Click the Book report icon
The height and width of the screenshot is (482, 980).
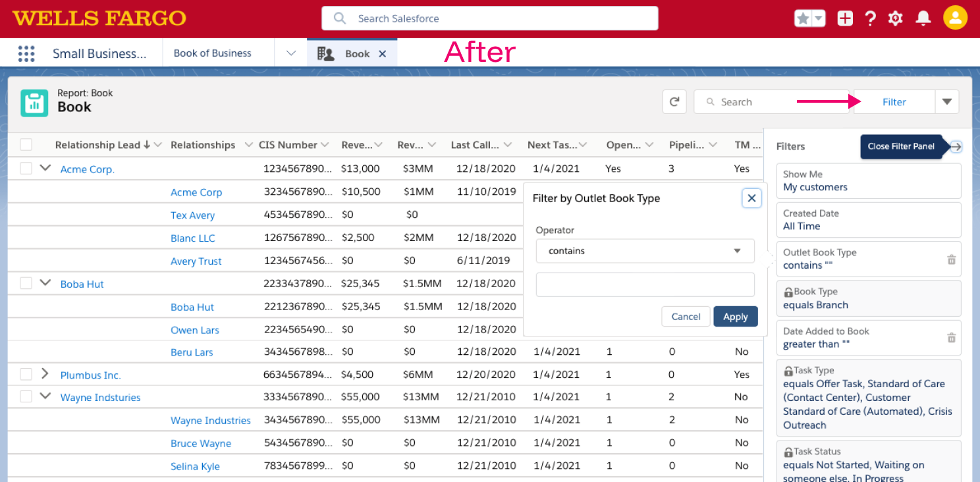point(34,103)
